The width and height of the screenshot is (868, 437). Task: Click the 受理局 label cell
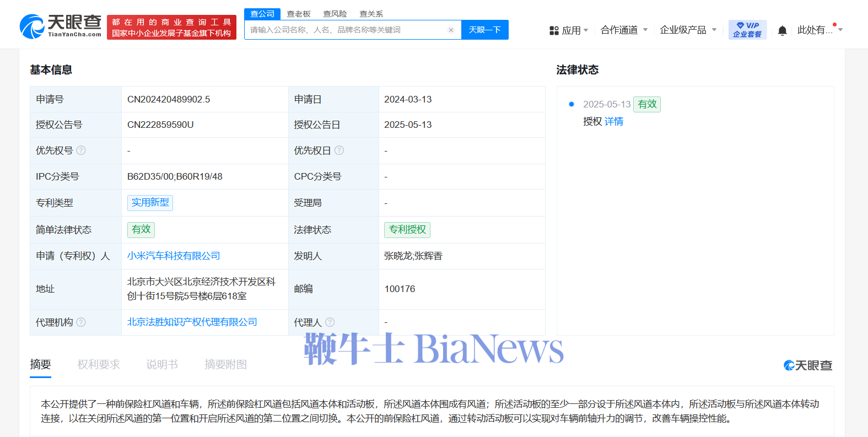coord(333,203)
